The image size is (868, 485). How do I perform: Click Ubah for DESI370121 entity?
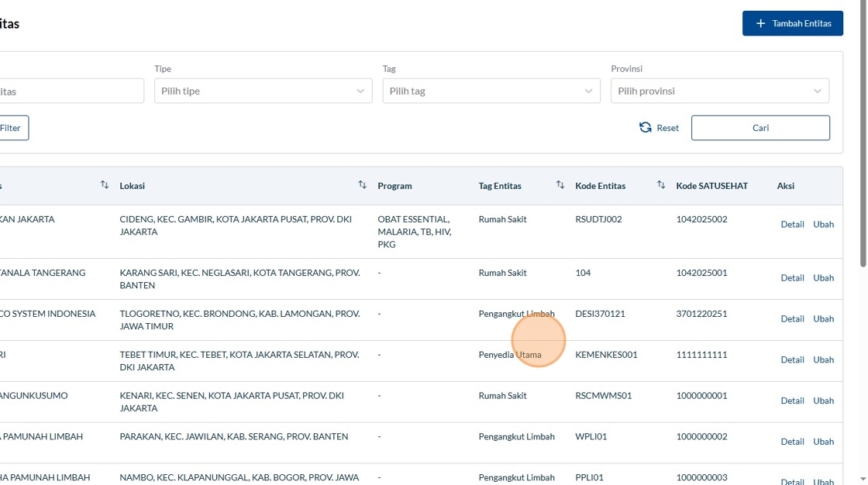(823, 319)
